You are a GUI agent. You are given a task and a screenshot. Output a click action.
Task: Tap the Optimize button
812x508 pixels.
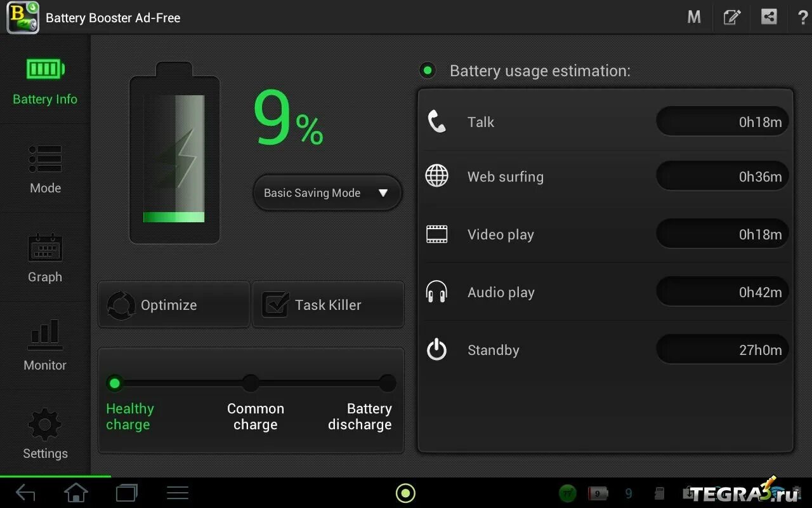point(174,305)
